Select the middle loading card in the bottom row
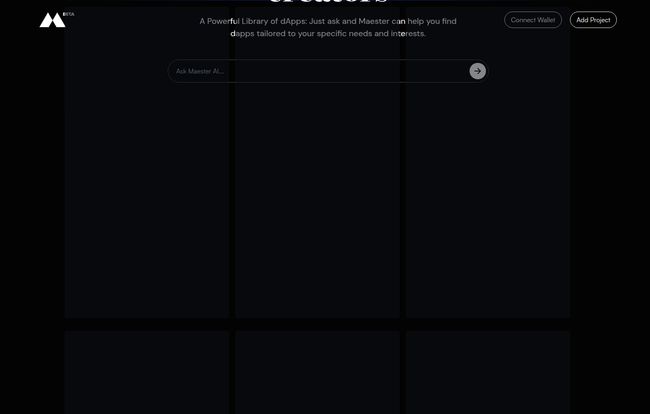The width and height of the screenshot is (650, 414). (318, 372)
